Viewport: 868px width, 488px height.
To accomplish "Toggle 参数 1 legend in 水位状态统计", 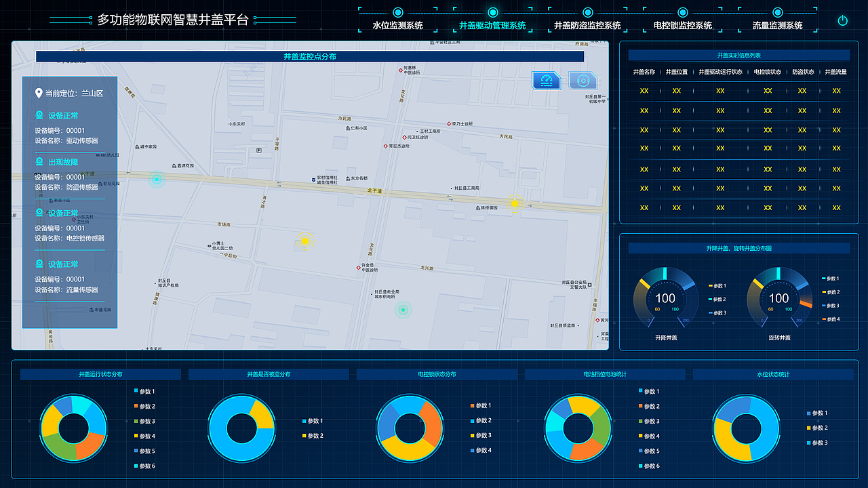I will click(x=817, y=413).
